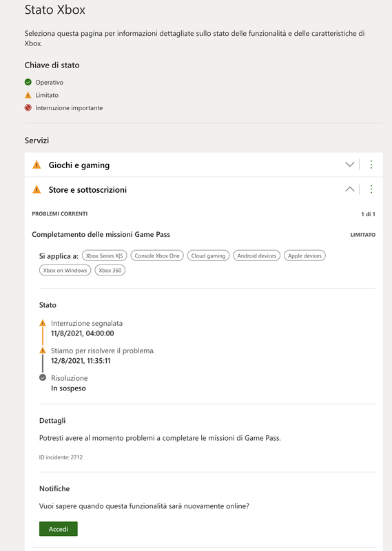Screen dimensions: 392x551
Task: Click the Store e sottoscrizioni heading
Action: 87,190
